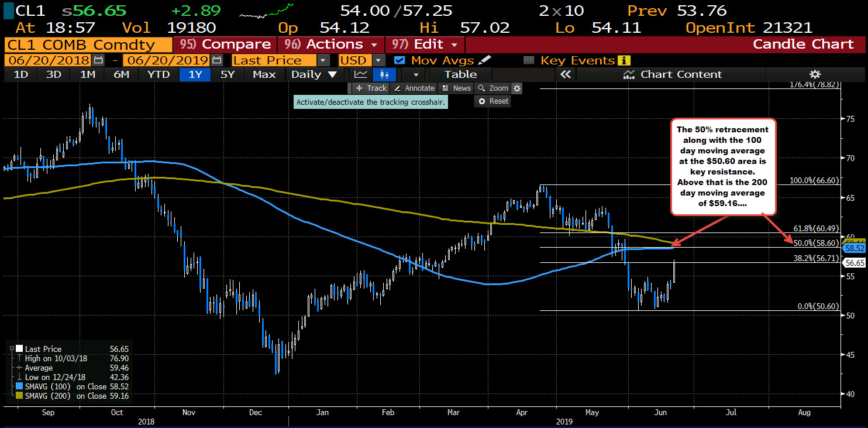868x428 pixels.
Task: Select the 1D range tab
Action: pyautogui.click(x=20, y=74)
